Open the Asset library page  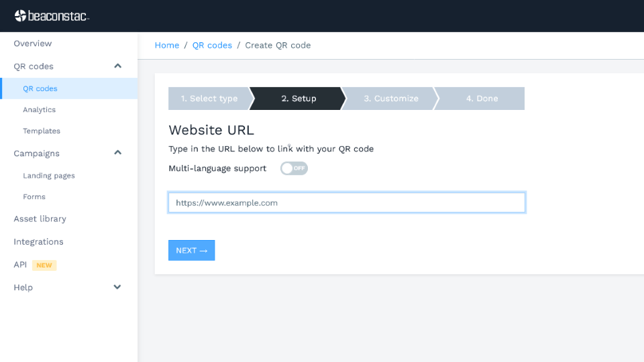click(40, 219)
